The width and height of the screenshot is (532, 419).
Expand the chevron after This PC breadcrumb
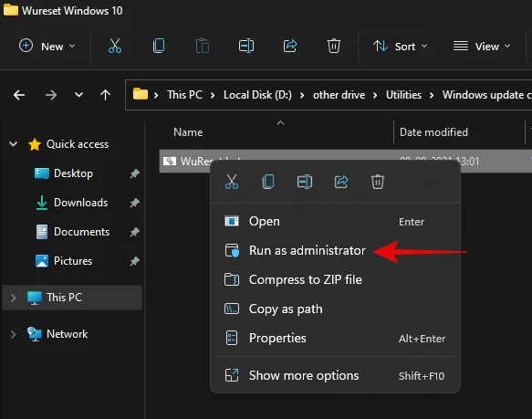coord(213,96)
